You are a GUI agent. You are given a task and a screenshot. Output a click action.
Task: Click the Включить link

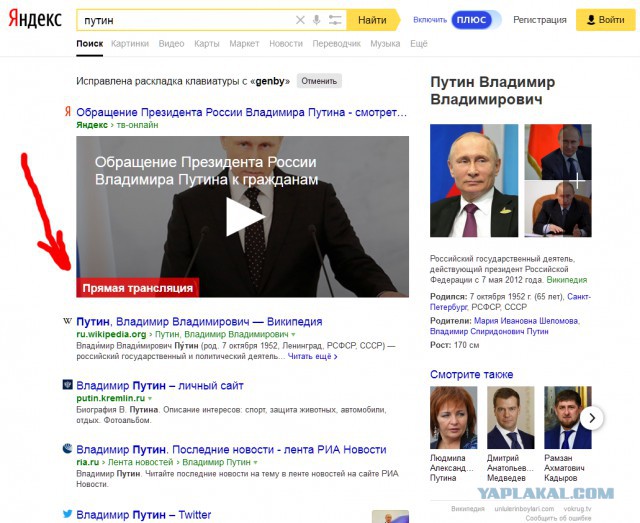click(x=430, y=20)
